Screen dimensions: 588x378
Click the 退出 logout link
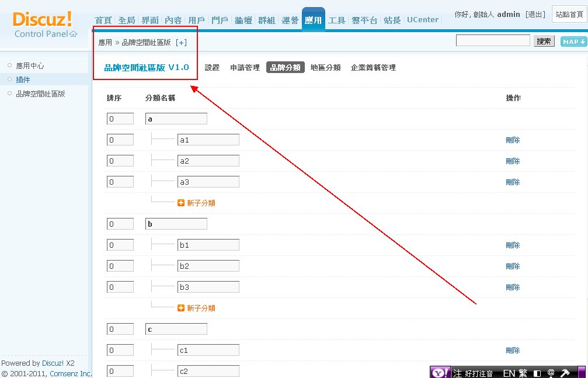pos(535,14)
